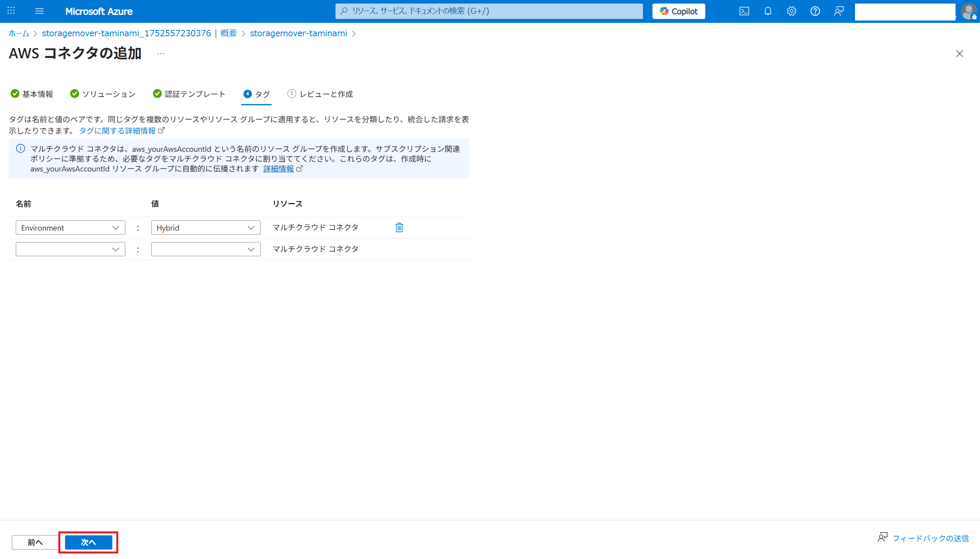The image size is (980, 559).
Task: Click the 名前 column header
Action: (x=23, y=204)
